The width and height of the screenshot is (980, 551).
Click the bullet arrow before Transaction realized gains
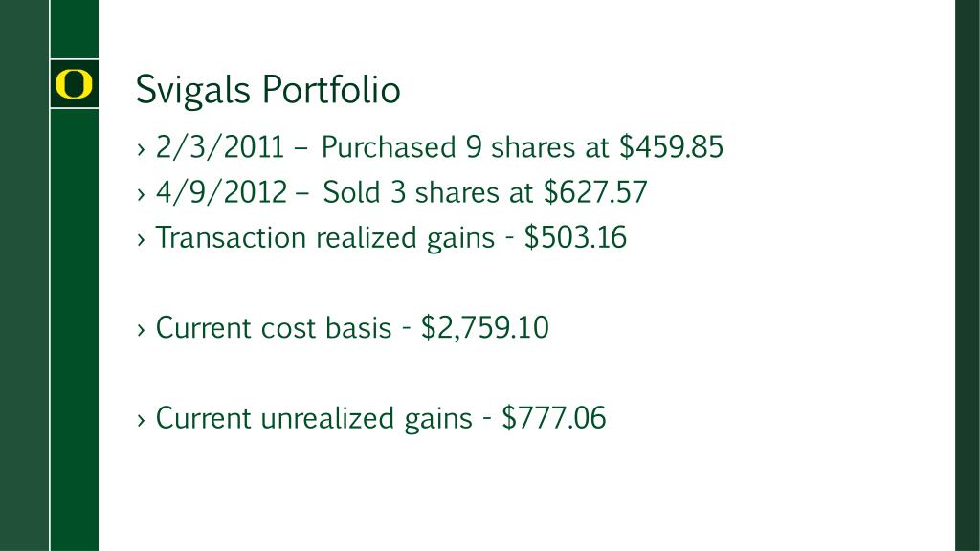coord(141,239)
